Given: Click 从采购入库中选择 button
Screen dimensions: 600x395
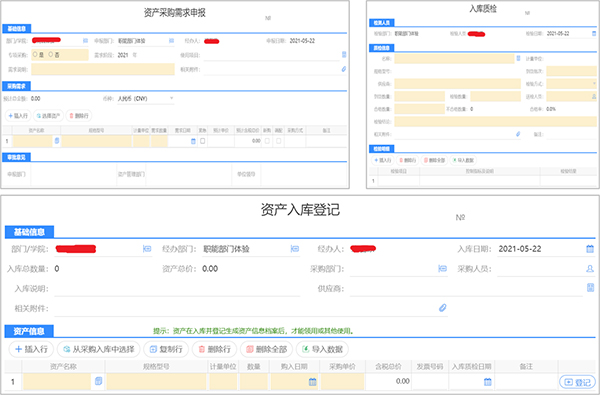Looking at the screenshot, I should [99, 349].
